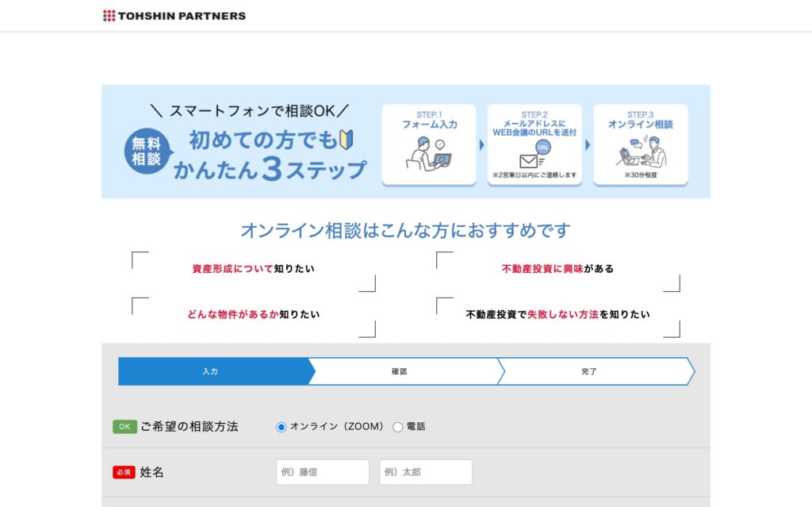
Task: Click the arrow between STEP.1 and STEP.2
Action: pyautogui.click(x=481, y=144)
